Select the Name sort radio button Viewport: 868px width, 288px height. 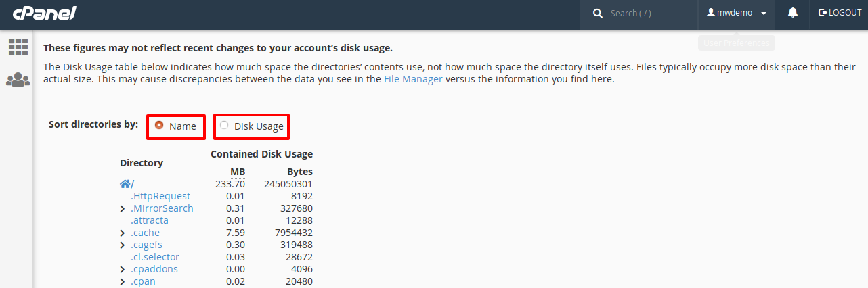coord(159,125)
